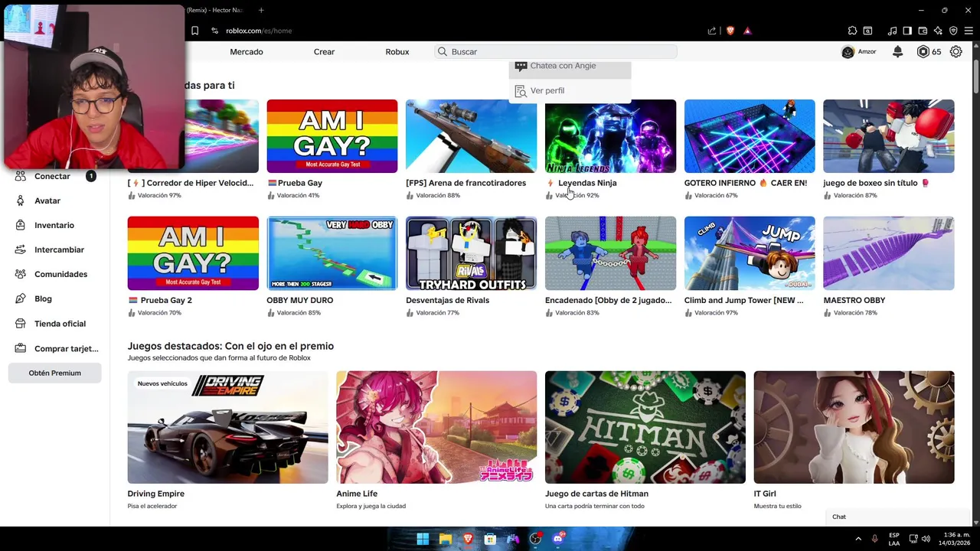Open the FPS Arena de francotiradores thumbnail
The height and width of the screenshot is (551, 980).
472,136
